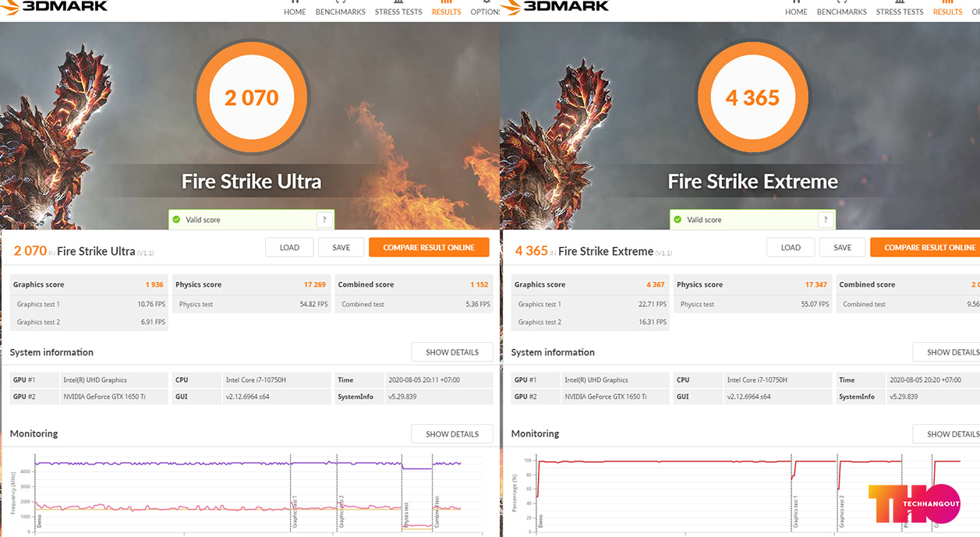
Task: Click Time value 2020-08-05 20:20 +07:00
Action: (x=924, y=380)
